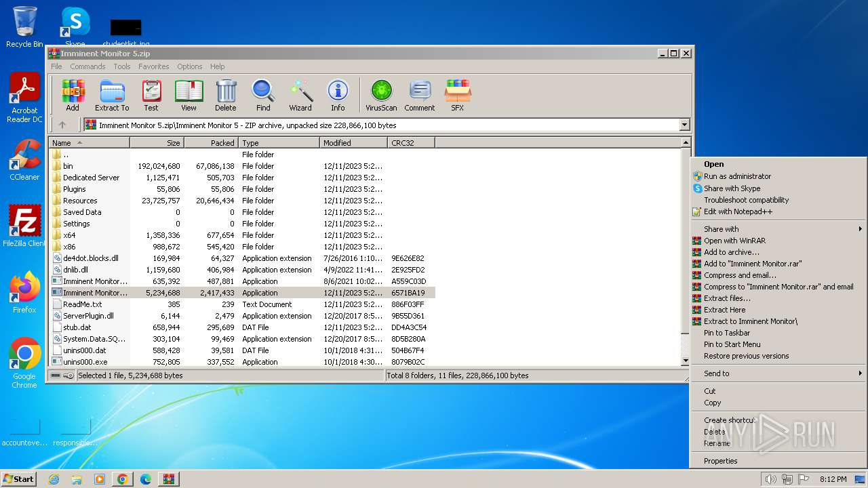The width and height of the screenshot is (868, 488).
Task: Open Google Chrome desktop shortcut
Action: tap(24, 363)
